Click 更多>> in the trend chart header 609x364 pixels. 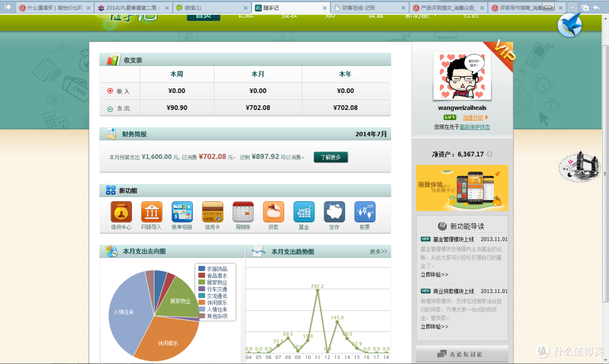pyautogui.click(x=378, y=251)
